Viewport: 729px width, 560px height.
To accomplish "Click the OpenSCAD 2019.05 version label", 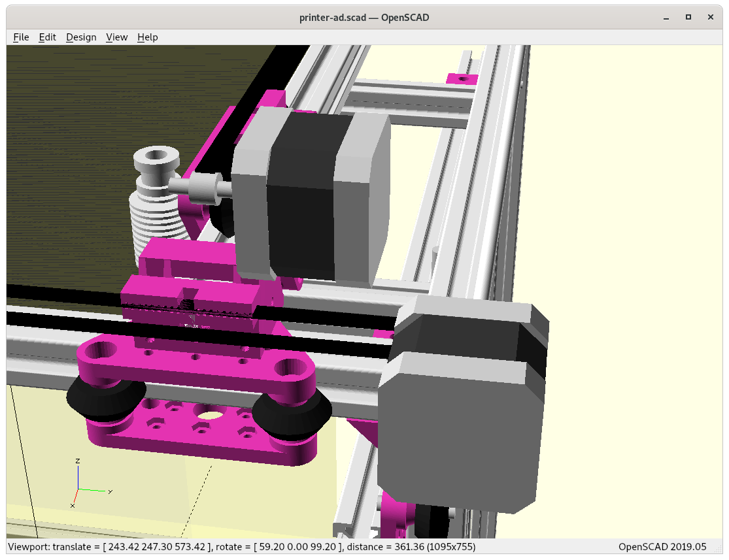I will point(662,546).
